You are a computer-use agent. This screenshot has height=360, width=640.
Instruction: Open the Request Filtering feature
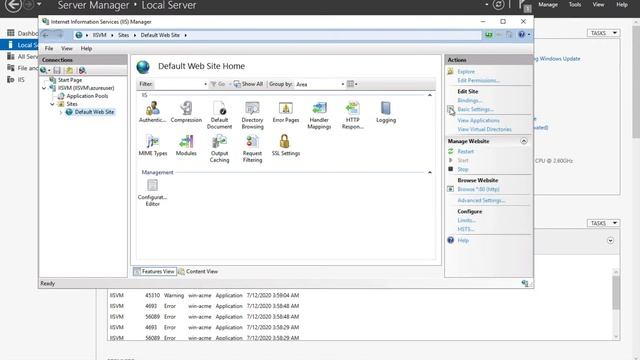click(x=252, y=149)
